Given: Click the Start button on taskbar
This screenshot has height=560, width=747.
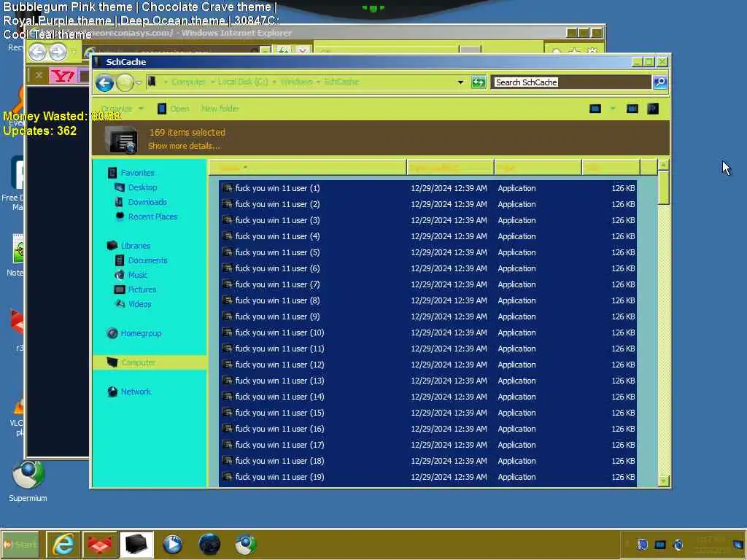Looking at the screenshot, I should coord(20,544).
